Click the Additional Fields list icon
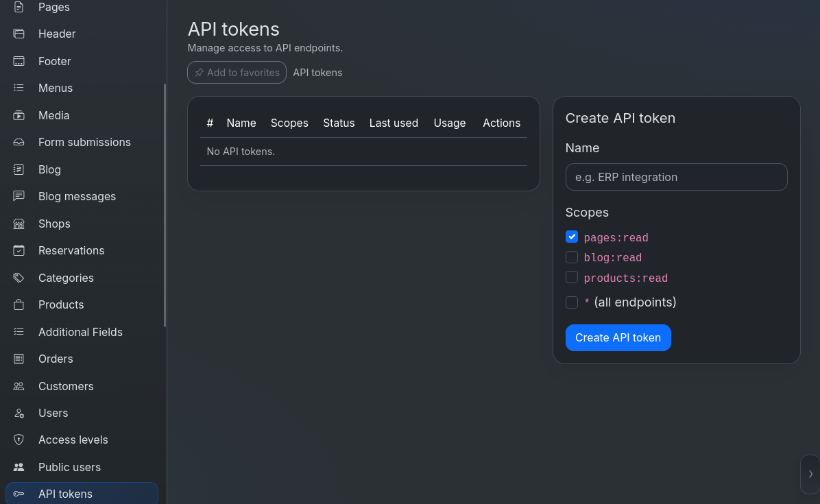The width and height of the screenshot is (820, 504). tap(19, 332)
